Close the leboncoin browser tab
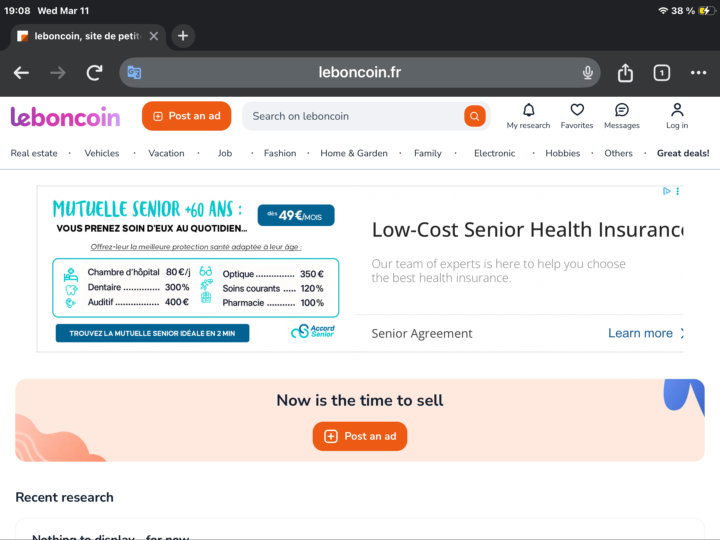The height and width of the screenshot is (540, 720). pyautogui.click(x=154, y=36)
